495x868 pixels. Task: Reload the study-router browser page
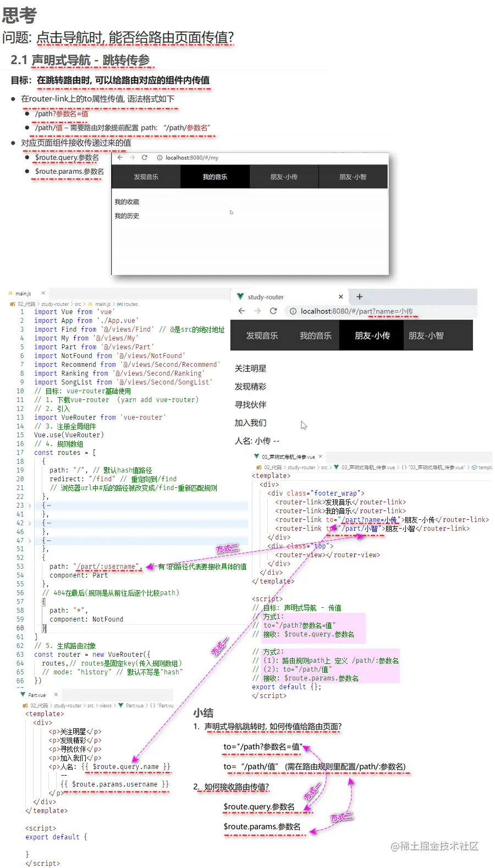273,311
